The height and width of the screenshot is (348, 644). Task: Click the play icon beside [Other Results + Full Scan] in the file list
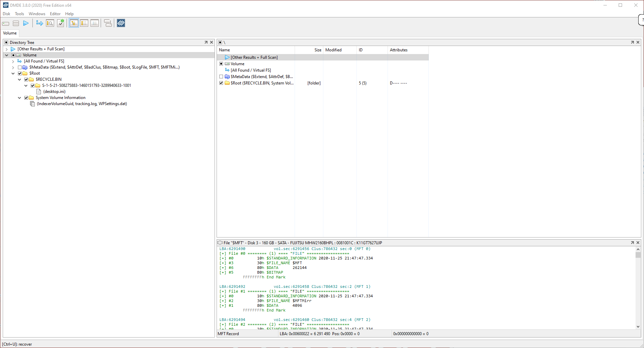coord(227,57)
